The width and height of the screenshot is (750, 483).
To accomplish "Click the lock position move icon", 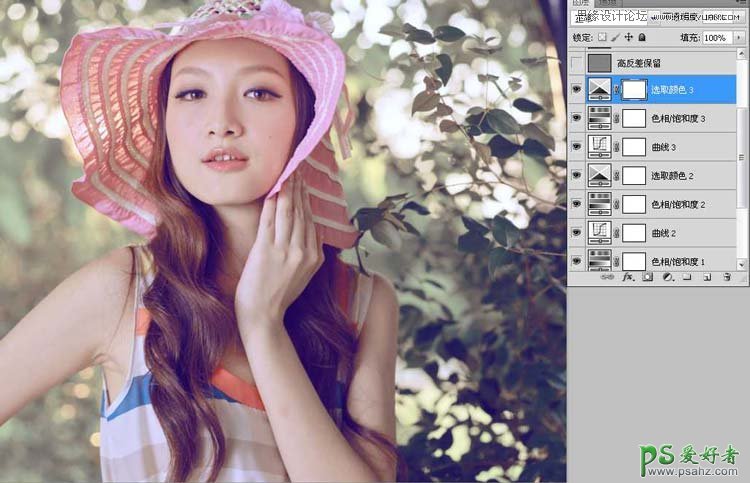I will (628, 37).
